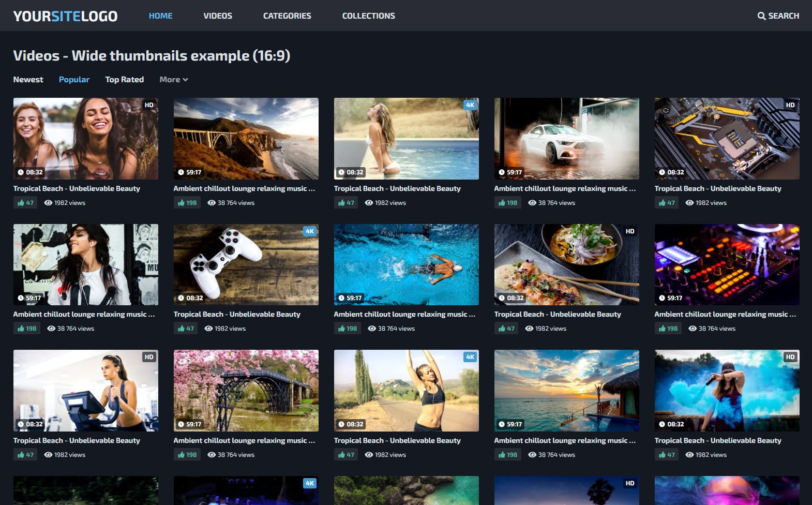Like the food dish video (47)
Image resolution: width=812 pixels, height=505 pixels.
pos(506,329)
